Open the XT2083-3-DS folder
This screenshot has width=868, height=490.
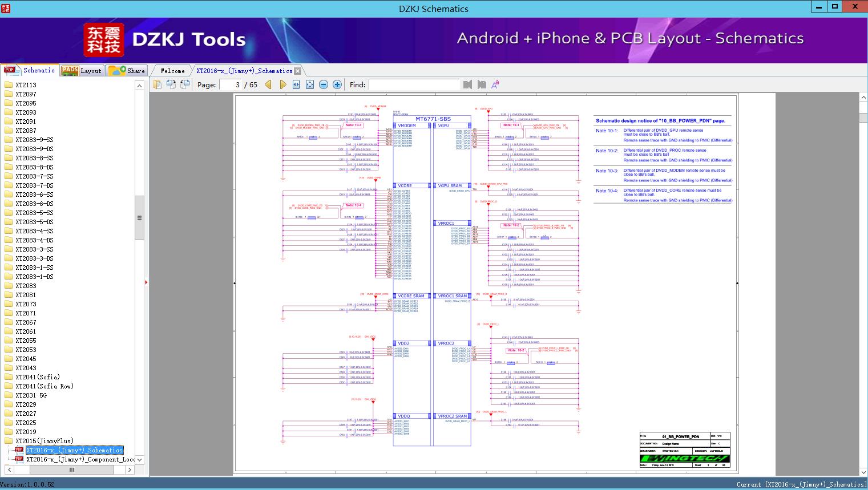tap(29, 258)
